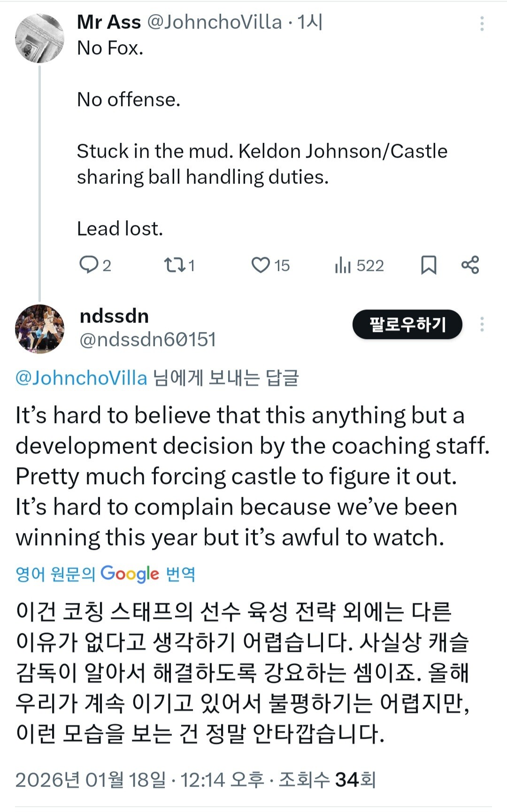Bookmark Mr Ass's tweet
This screenshot has width=507, height=812.
[x=428, y=265]
